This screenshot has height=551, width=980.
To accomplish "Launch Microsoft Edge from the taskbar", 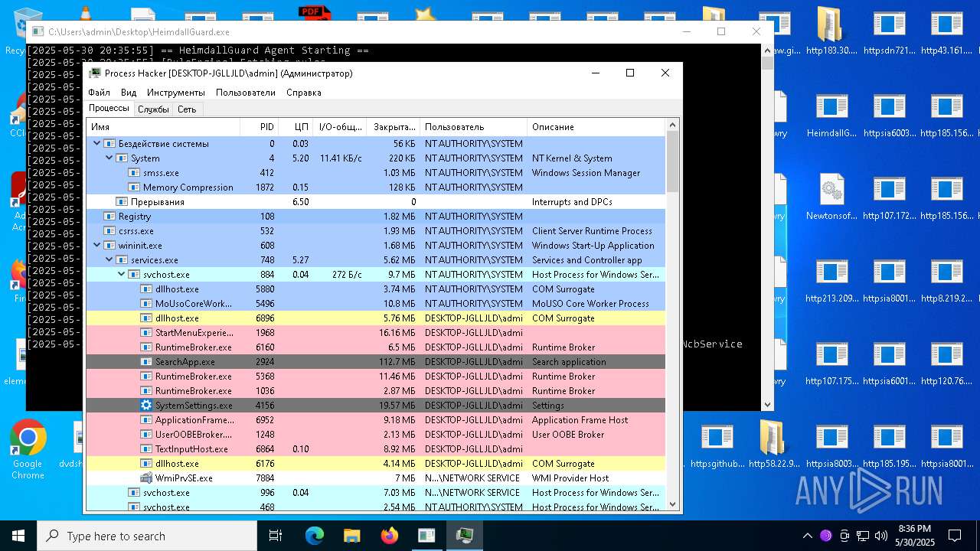I will (x=315, y=536).
